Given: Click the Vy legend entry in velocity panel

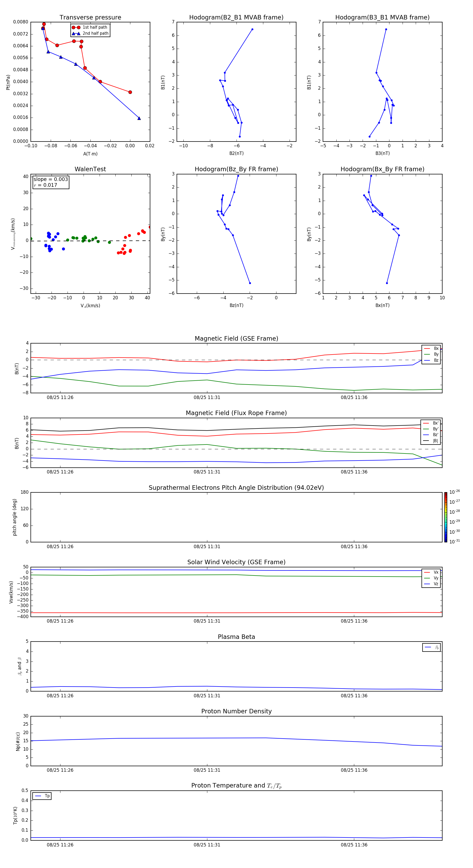Looking at the screenshot, I should tap(431, 578).
